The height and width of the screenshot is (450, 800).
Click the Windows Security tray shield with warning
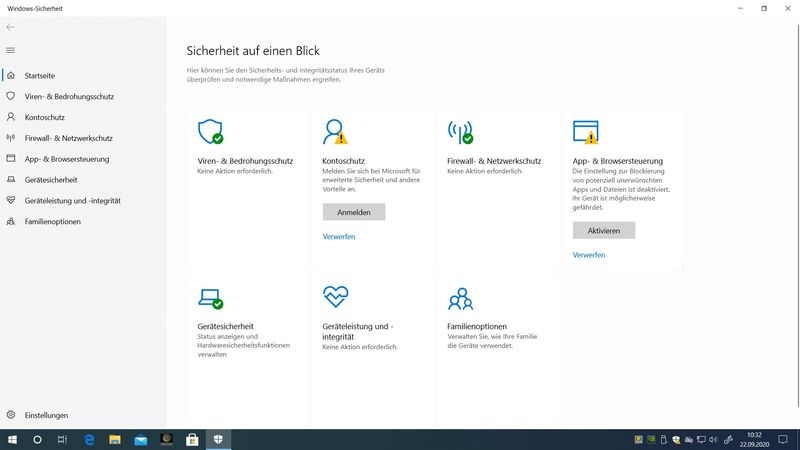[676, 439]
